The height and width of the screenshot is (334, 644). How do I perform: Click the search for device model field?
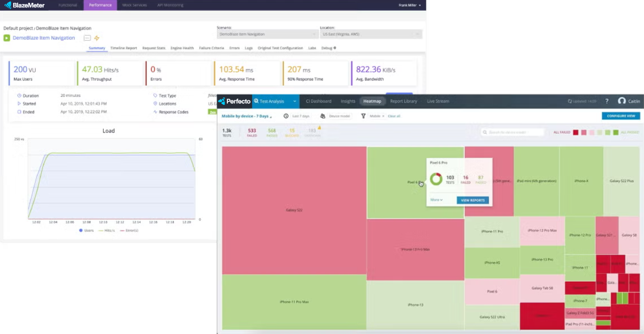pos(512,132)
